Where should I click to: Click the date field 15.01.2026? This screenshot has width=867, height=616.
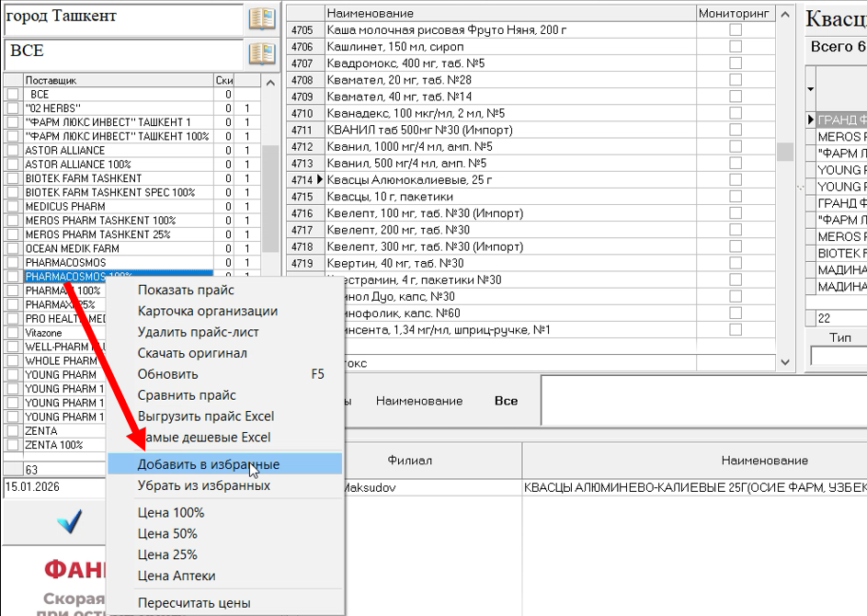click(53, 487)
